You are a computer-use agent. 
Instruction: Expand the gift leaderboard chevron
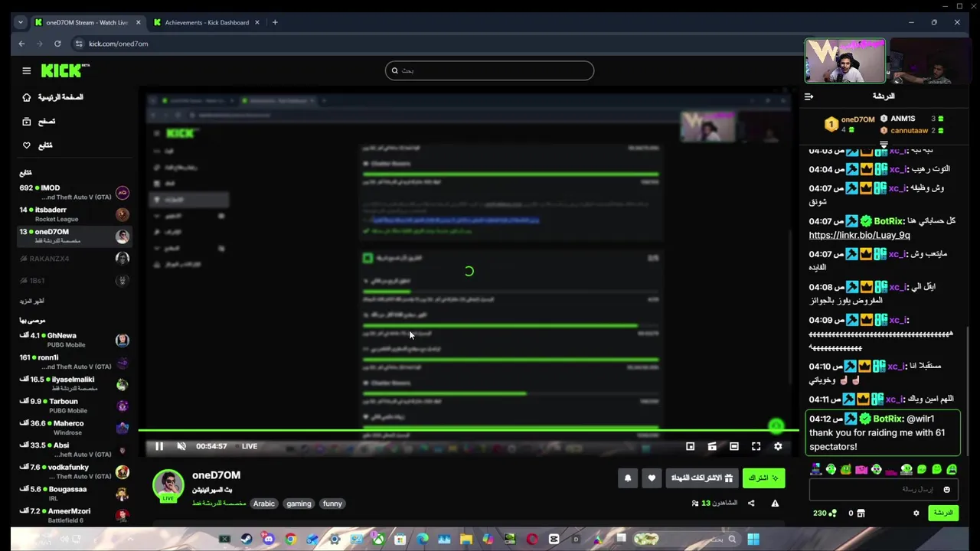pyautogui.click(x=884, y=144)
